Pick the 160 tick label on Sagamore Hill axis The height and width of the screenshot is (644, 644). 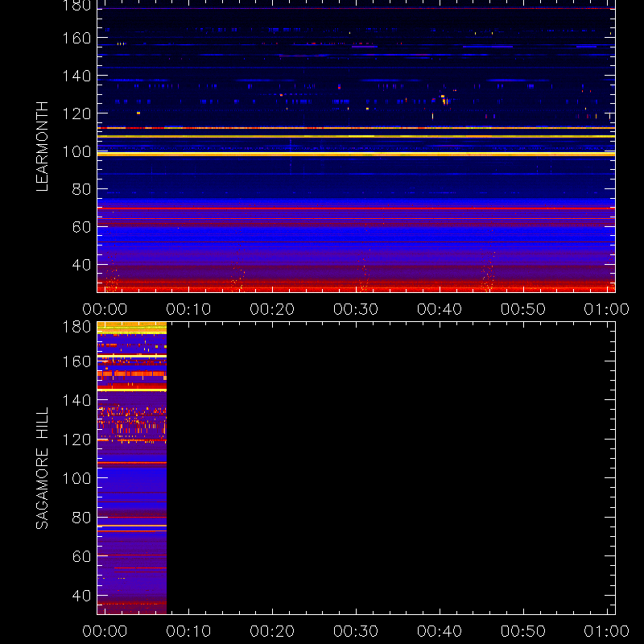point(76,361)
